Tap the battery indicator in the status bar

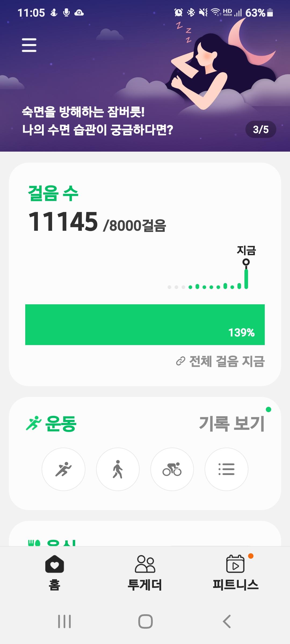[x=270, y=13]
